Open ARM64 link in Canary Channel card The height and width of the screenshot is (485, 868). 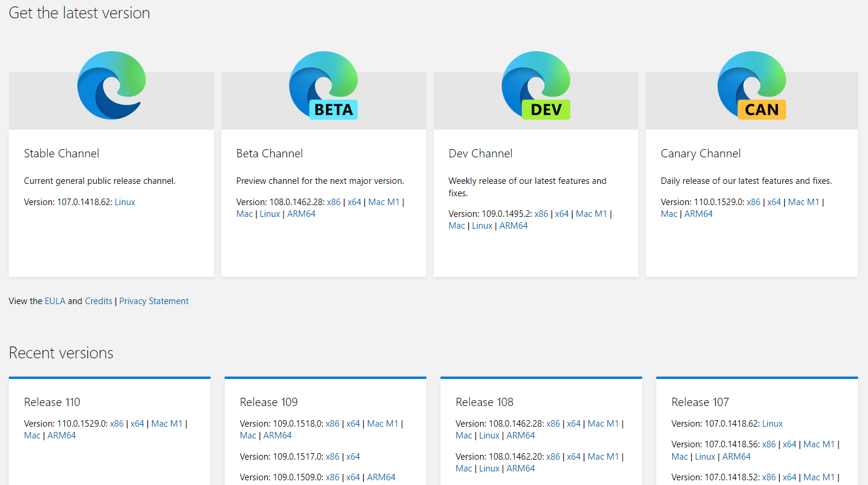tap(699, 214)
